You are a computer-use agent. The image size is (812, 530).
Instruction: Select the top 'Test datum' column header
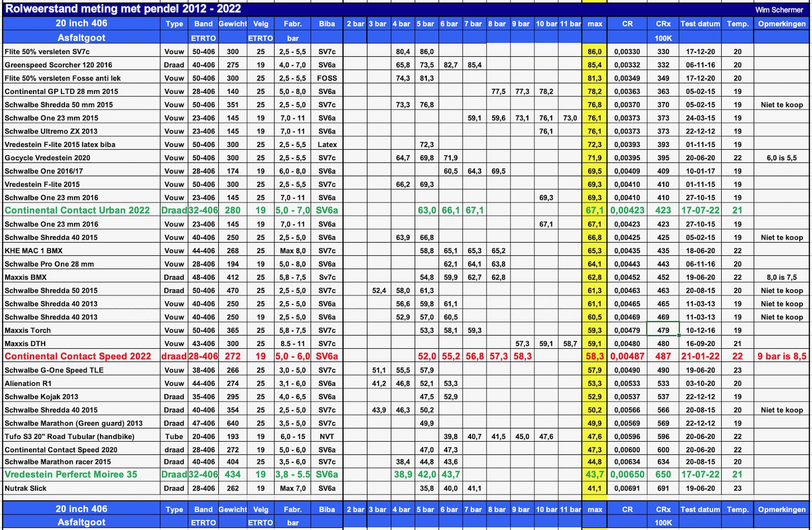coord(700,24)
